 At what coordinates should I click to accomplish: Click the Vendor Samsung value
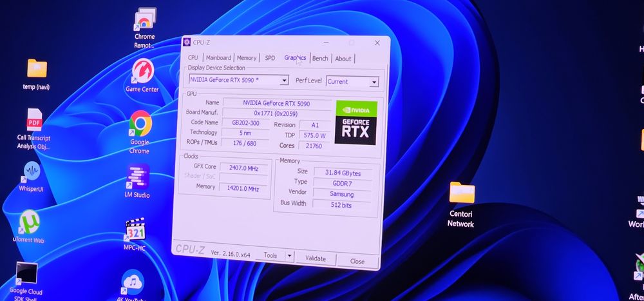tap(342, 193)
